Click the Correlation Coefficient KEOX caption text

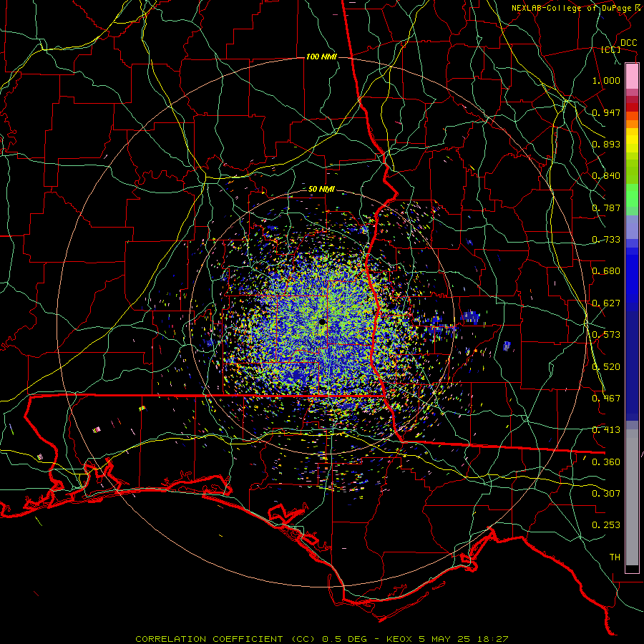point(321,639)
